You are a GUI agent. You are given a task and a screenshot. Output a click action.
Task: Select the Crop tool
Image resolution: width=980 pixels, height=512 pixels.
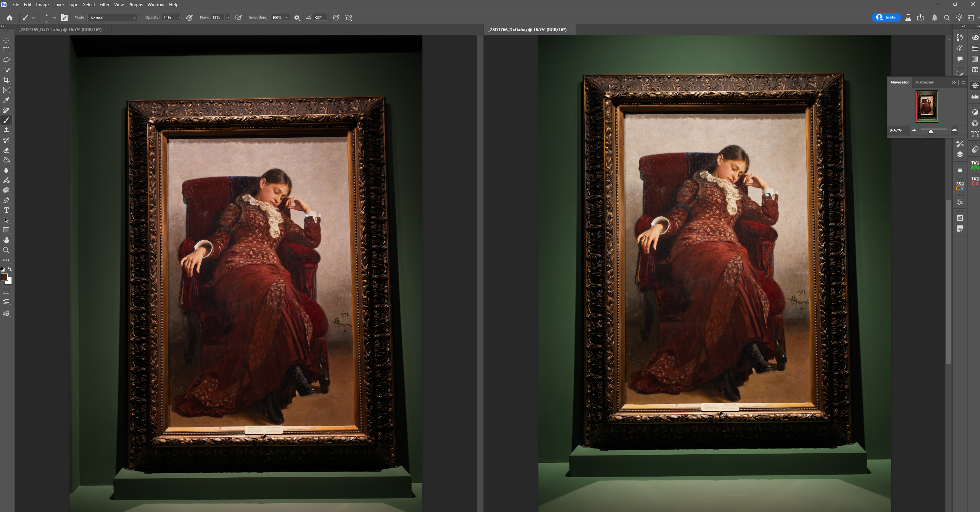[x=6, y=80]
